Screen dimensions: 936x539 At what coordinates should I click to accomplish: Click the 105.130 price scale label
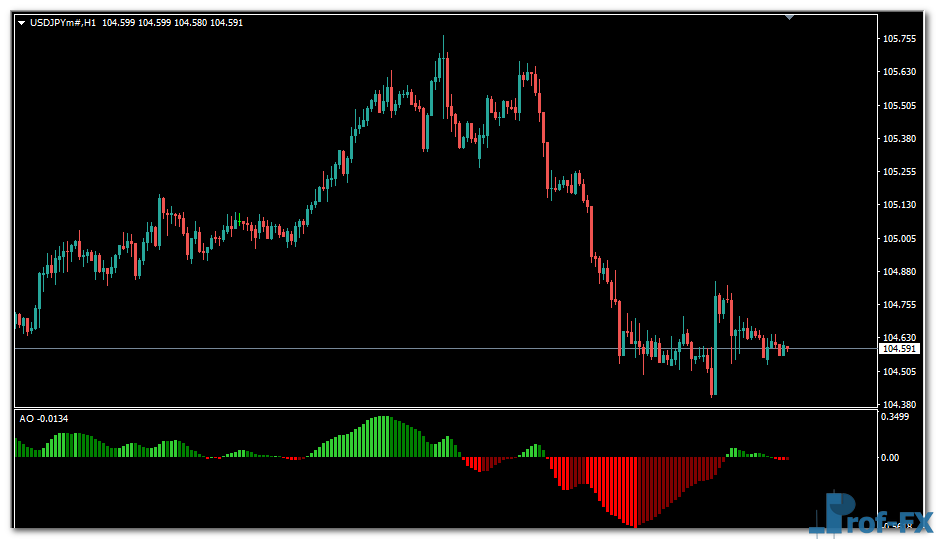900,205
